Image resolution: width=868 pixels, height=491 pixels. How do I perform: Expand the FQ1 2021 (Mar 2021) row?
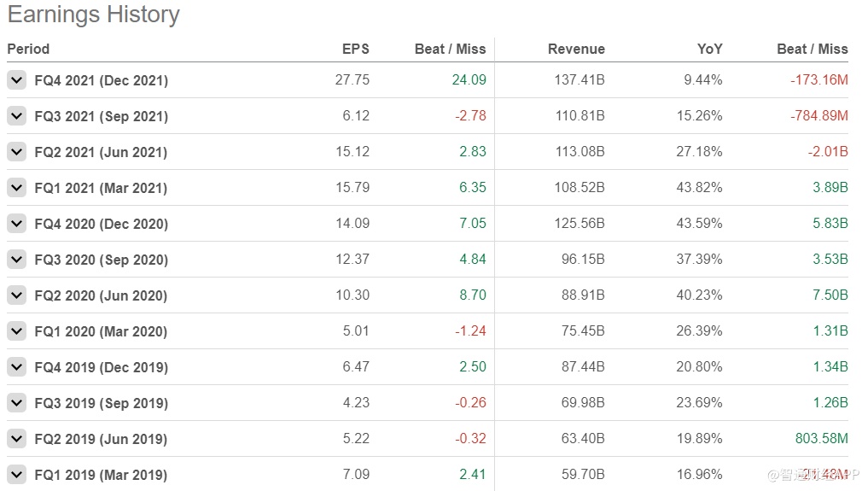click(16, 188)
